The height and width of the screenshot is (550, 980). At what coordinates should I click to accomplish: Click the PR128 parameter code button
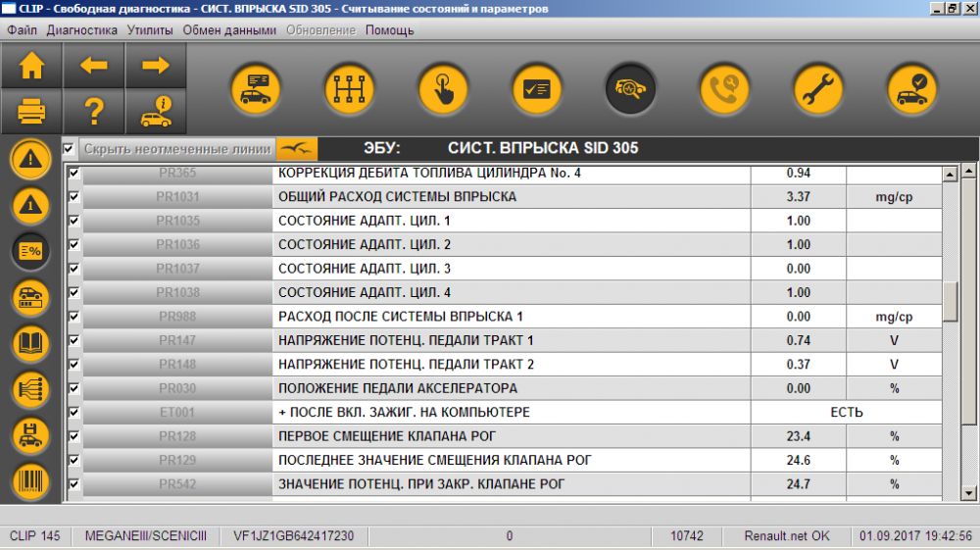(x=177, y=436)
